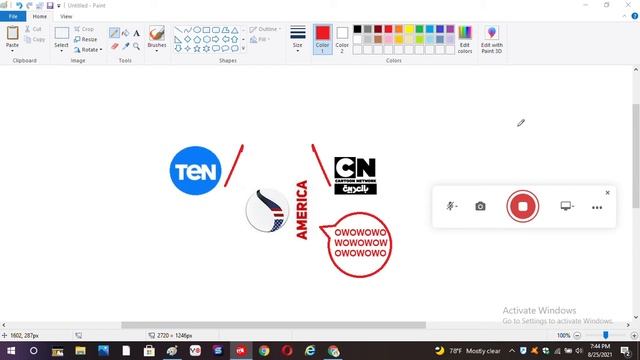The width and height of the screenshot is (640, 360).
Task: Open the shape Outline dropdown
Action: click(x=265, y=29)
